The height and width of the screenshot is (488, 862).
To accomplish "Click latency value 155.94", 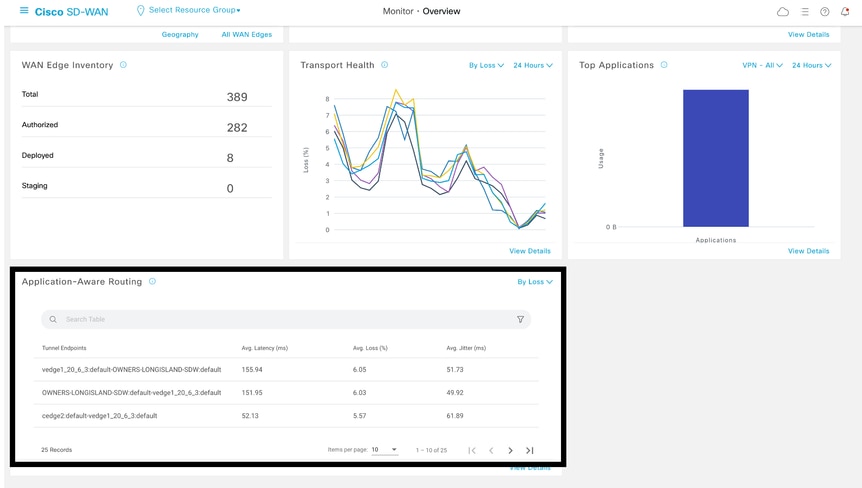I will click(x=252, y=370).
